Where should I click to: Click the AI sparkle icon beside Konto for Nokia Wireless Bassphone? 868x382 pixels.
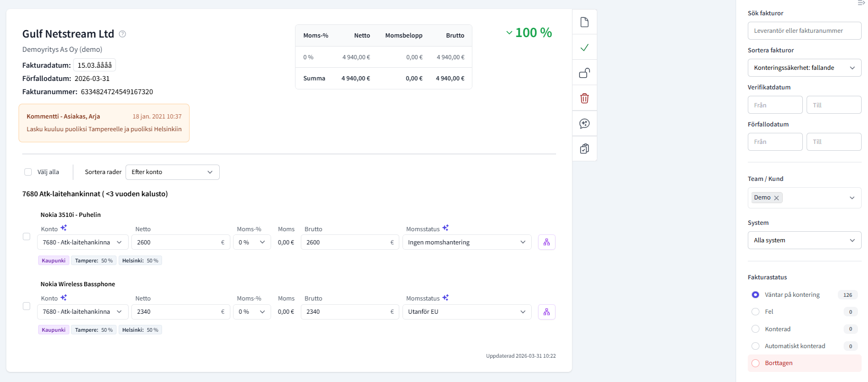point(64,297)
